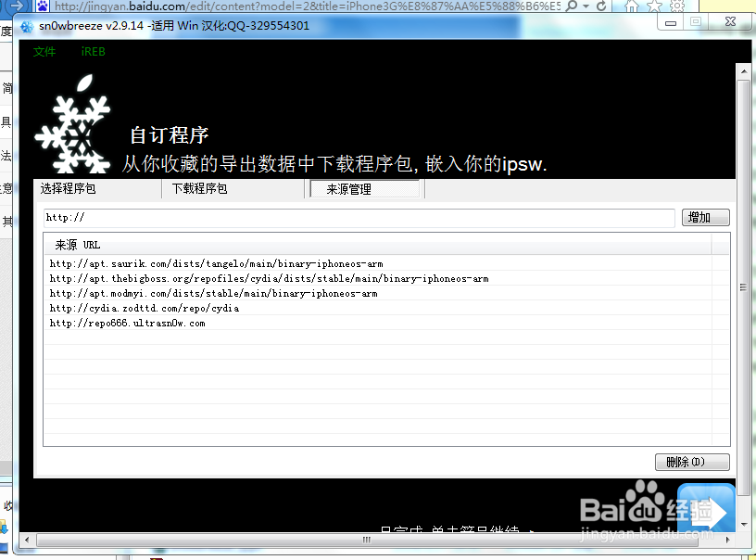Click the sn0wbreeze title bar icon
This screenshot has height=560, width=756.
27,27
